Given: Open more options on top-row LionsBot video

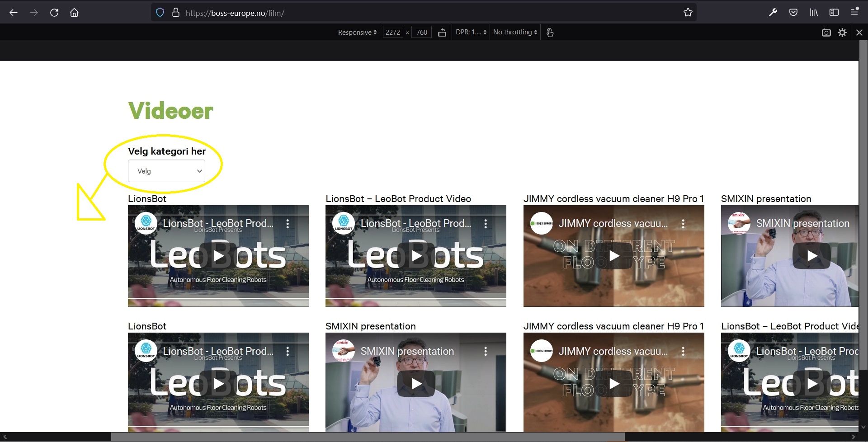Looking at the screenshot, I should pyautogui.click(x=288, y=223).
